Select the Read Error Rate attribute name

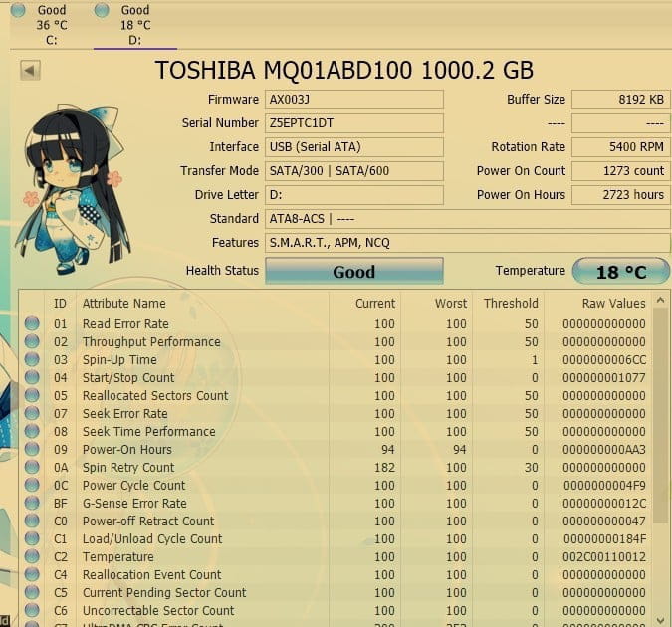(x=125, y=324)
